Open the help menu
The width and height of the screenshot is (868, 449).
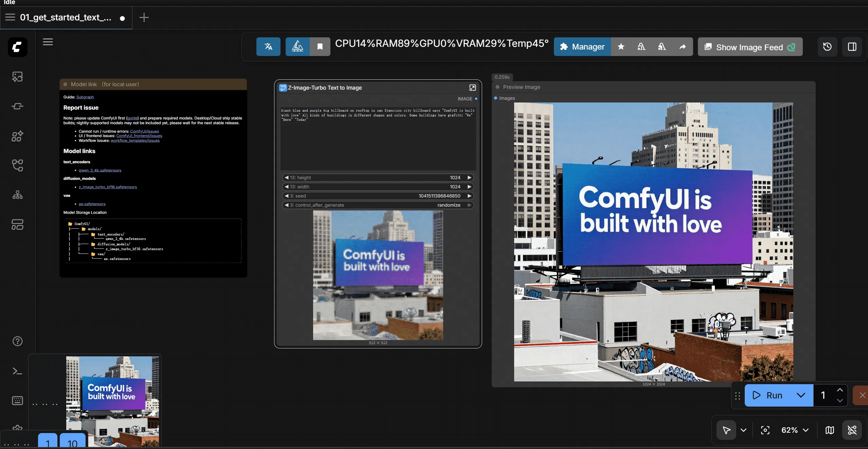coord(17,340)
